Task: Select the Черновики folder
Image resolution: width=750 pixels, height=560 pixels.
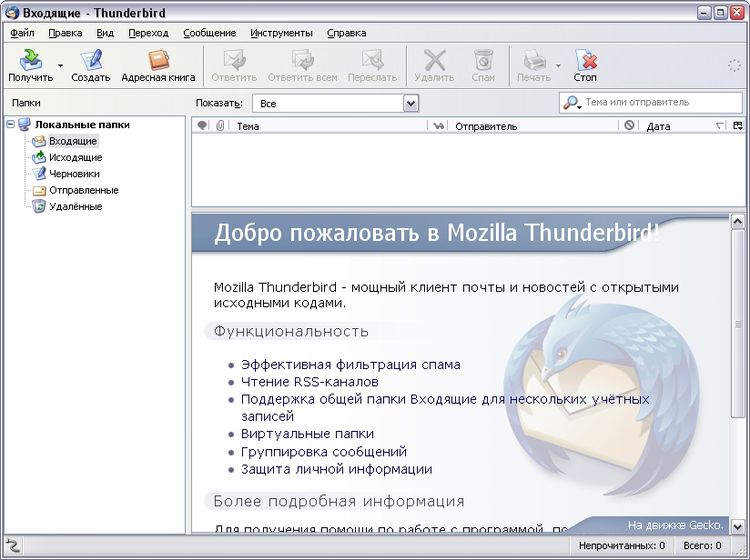Action: pyautogui.click(x=74, y=174)
